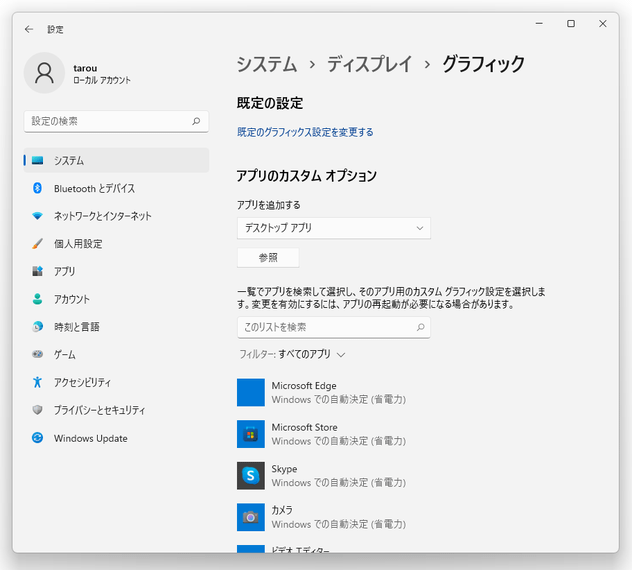
Task: Click the アプリ sidebar icon
Action: pos(37,271)
